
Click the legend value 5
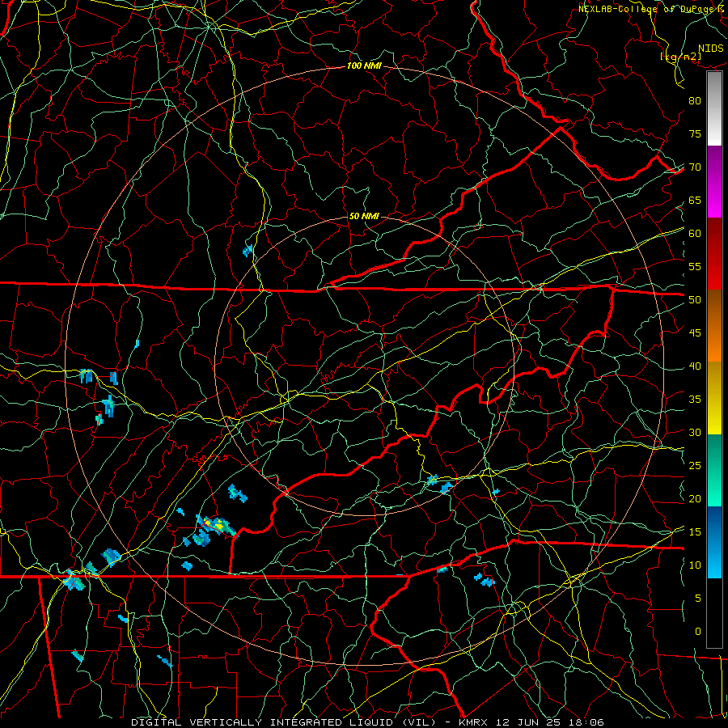click(698, 599)
